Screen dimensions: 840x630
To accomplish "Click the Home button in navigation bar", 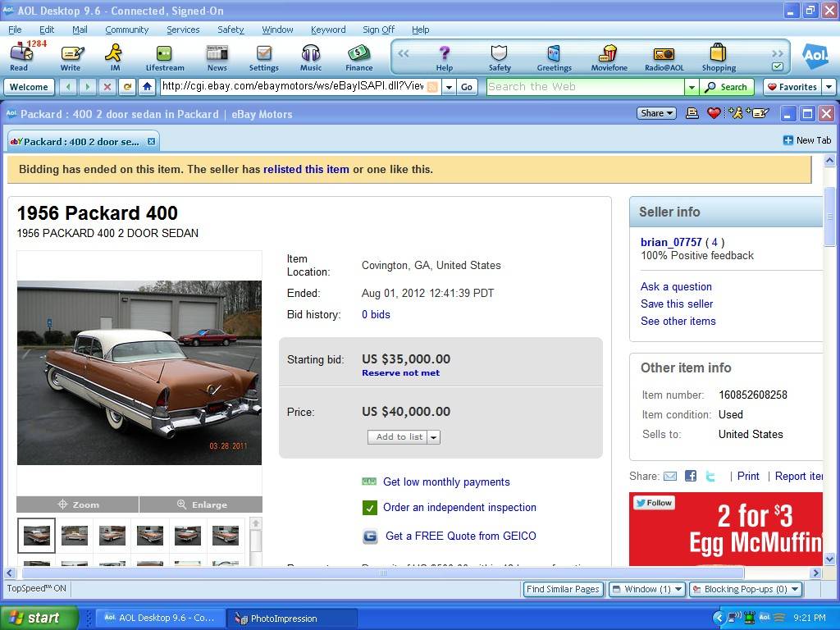I will tap(147, 87).
